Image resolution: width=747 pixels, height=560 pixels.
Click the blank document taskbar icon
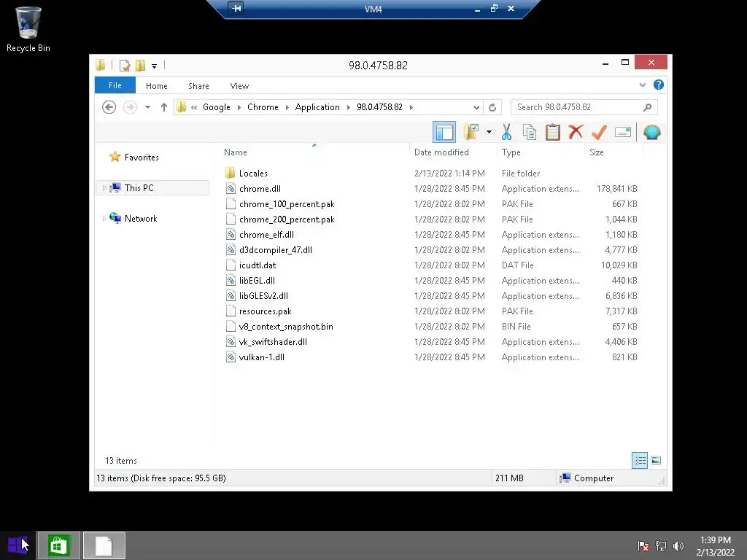[x=104, y=545]
